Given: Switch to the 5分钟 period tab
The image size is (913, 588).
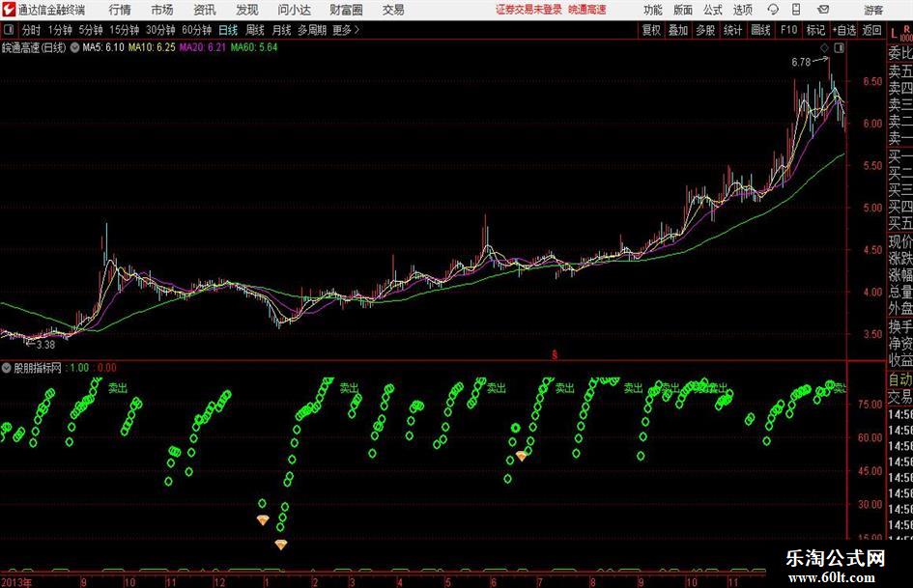Looking at the screenshot, I should (91, 30).
